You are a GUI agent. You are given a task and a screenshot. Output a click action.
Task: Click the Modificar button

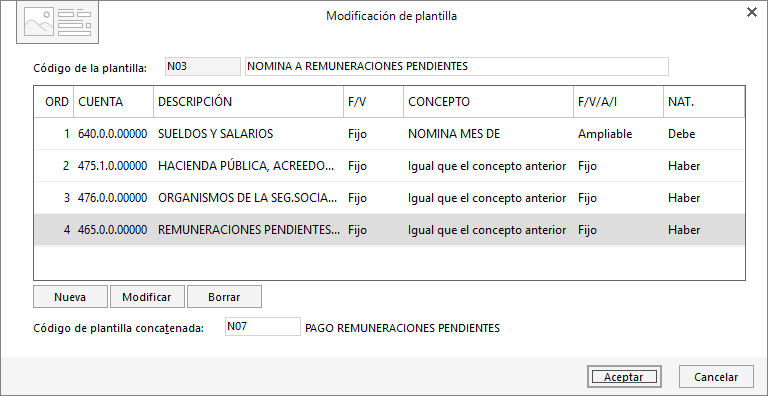click(x=147, y=297)
